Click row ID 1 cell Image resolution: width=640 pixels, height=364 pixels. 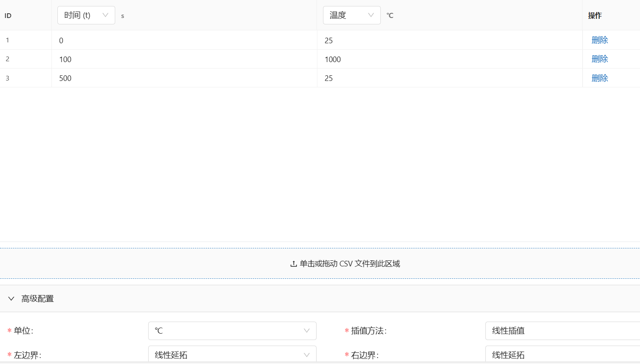click(26, 40)
